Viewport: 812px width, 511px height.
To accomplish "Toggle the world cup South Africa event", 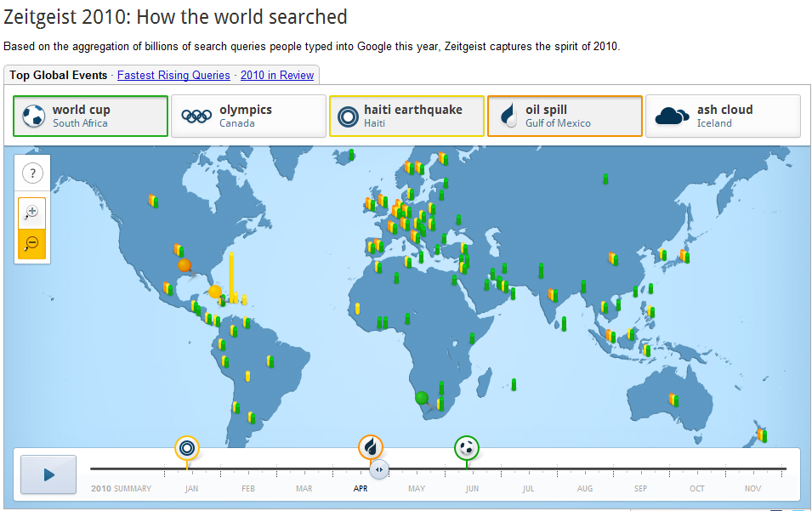I will 91,116.
